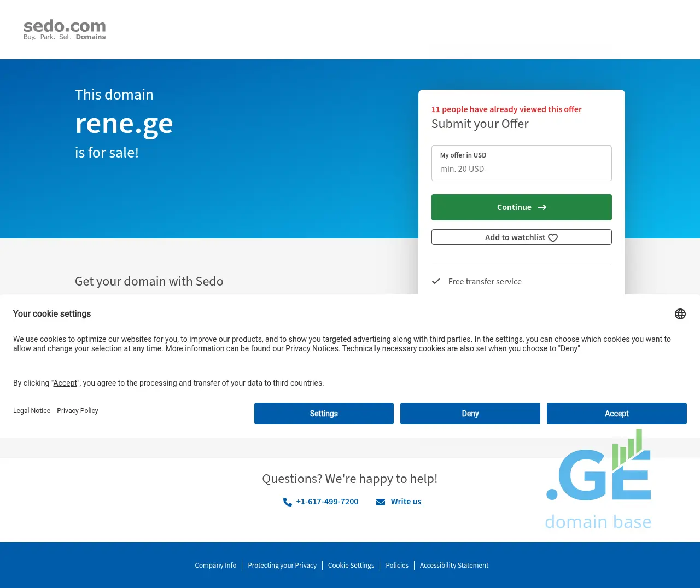Screen dimensions: 700x588
Task: Click the sedo.com logo
Action: 65,30
